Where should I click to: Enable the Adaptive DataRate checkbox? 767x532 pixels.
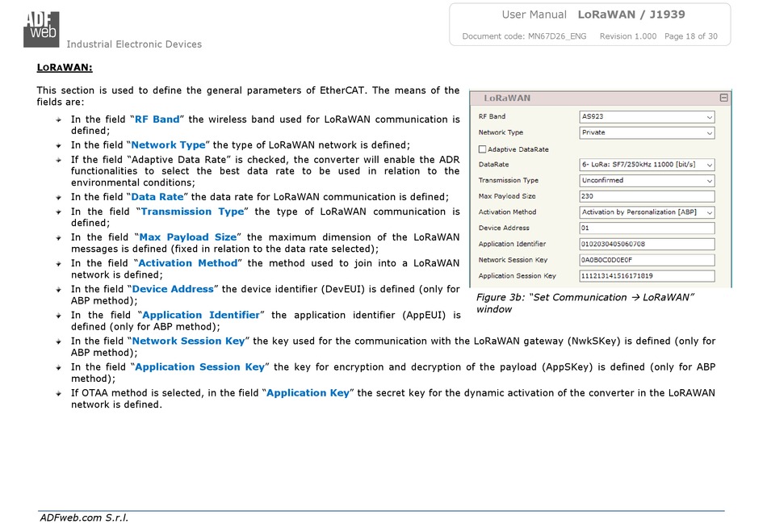[x=482, y=149]
